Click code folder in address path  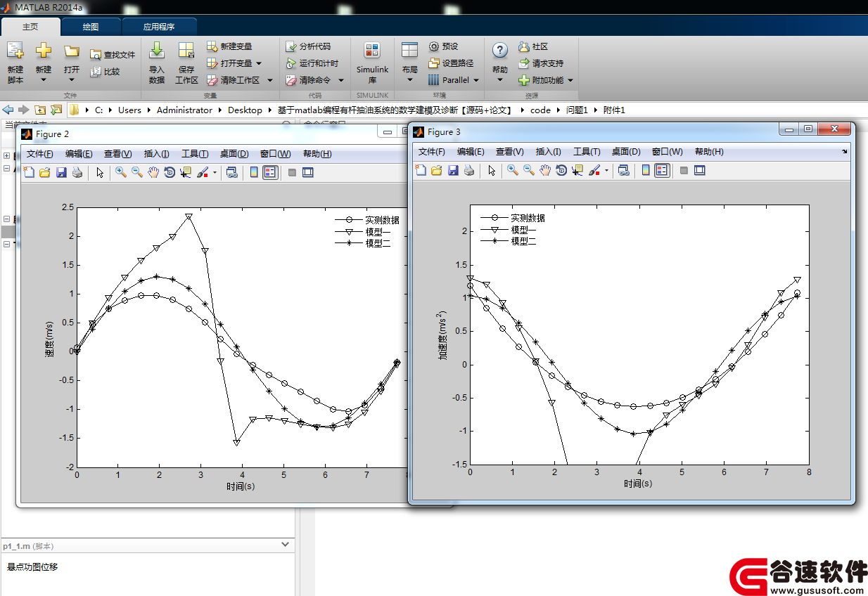point(540,110)
